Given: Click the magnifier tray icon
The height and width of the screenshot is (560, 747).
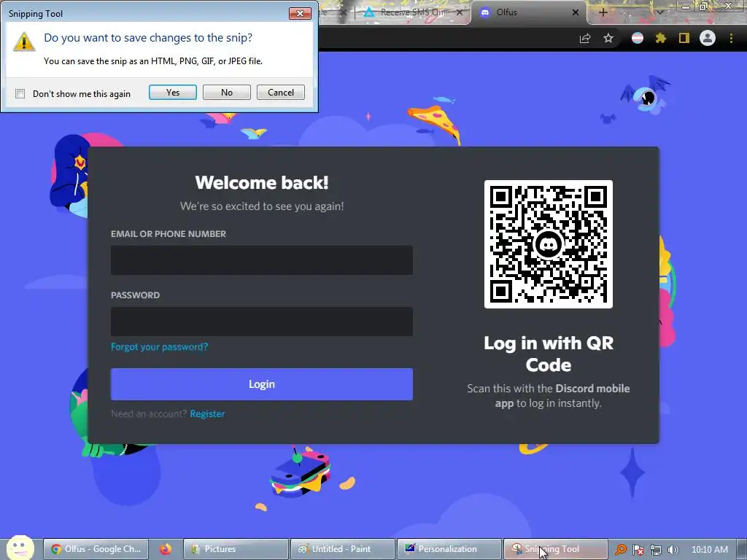Looking at the screenshot, I should coord(620,550).
